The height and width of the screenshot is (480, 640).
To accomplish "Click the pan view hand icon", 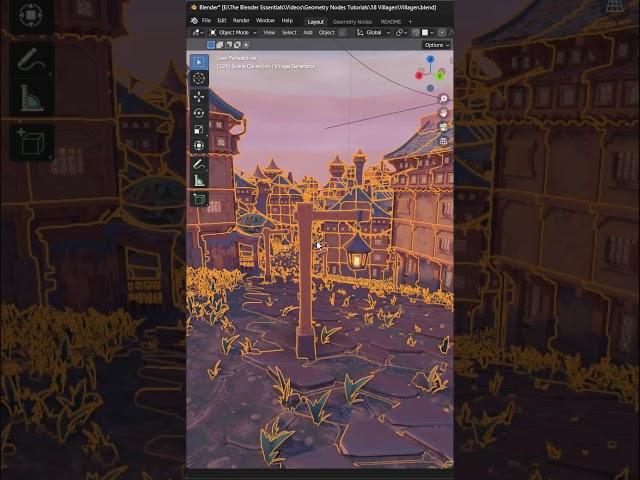I will click(x=443, y=113).
